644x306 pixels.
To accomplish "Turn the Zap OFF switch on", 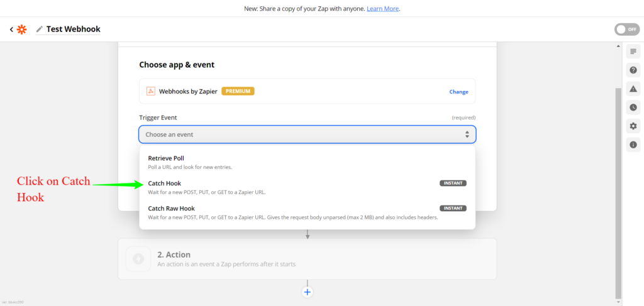I will click(x=627, y=30).
